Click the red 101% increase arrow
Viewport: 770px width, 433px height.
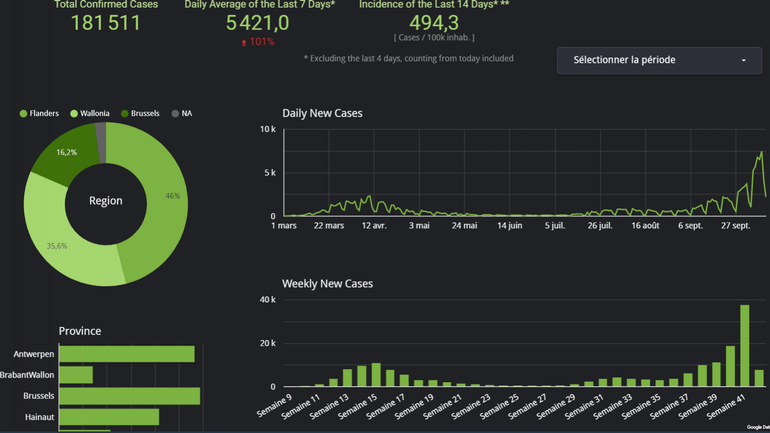pos(244,43)
